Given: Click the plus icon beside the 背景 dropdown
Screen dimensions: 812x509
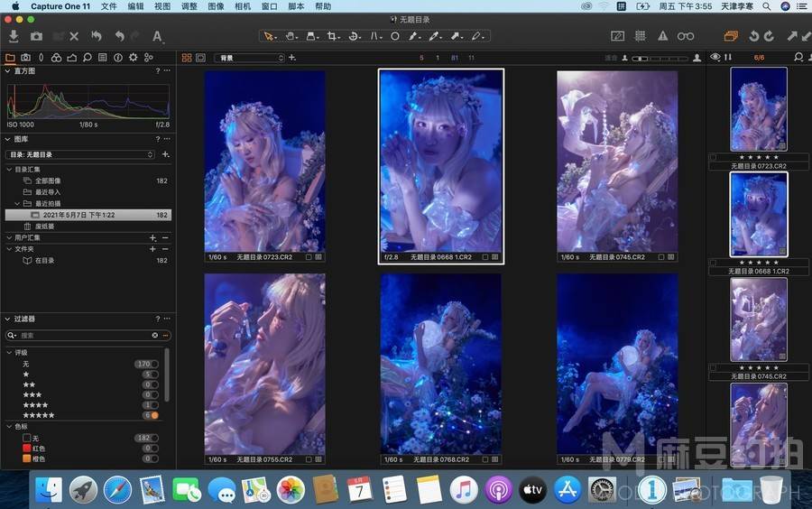Looking at the screenshot, I should pos(292,58).
